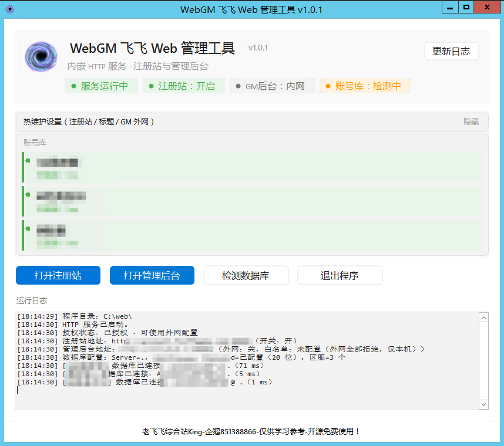The width and height of the screenshot is (504, 446).
Task: Click the 服务运行中 status badge
Action: pos(101,86)
